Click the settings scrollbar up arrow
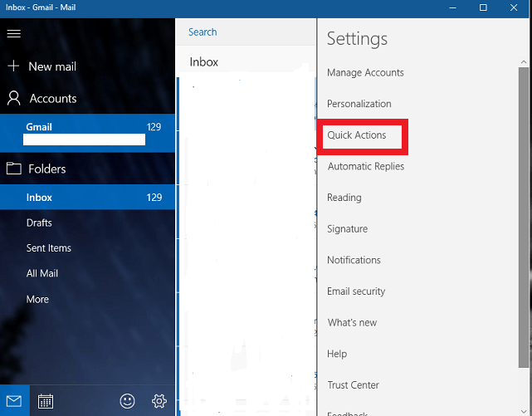This screenshot has height=416, width=532. [524, 62]
